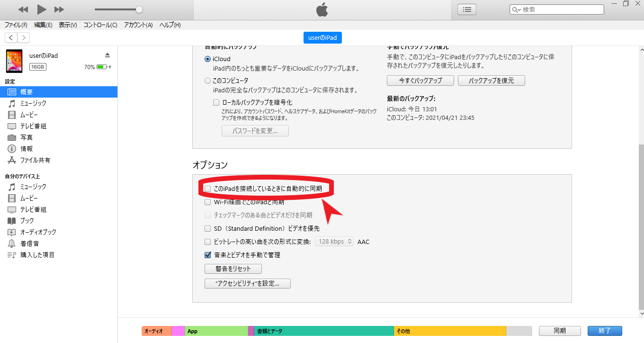Open テレビ番組 under 設定 section

coord(59,126)
